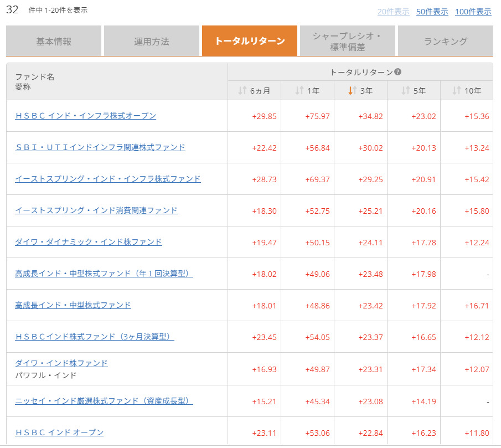Switch to the 基本情報 tab
This screenshot has width=501, height=448.
(x=54, y=42)
